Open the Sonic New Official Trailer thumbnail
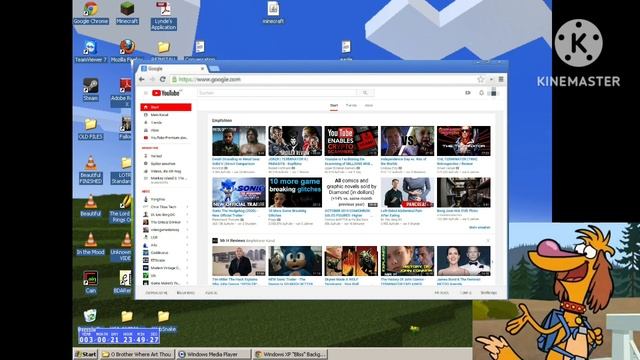The width and height of the screenshot is (640, 360). pyautogui.click(x=239, y=192)
